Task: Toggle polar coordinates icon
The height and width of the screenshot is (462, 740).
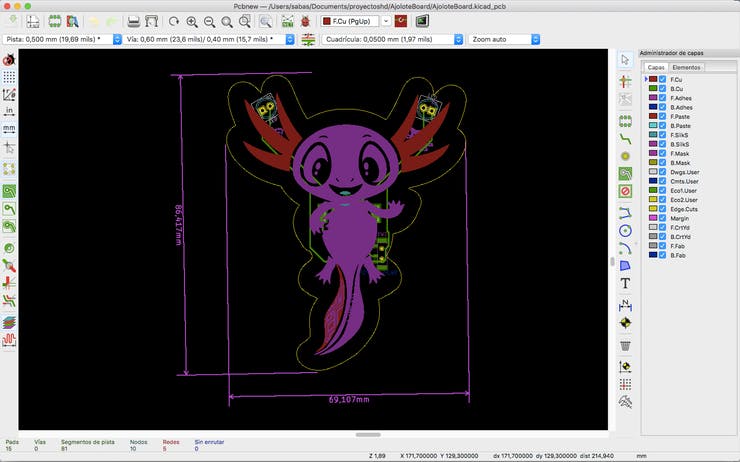Action: point(9,94)
